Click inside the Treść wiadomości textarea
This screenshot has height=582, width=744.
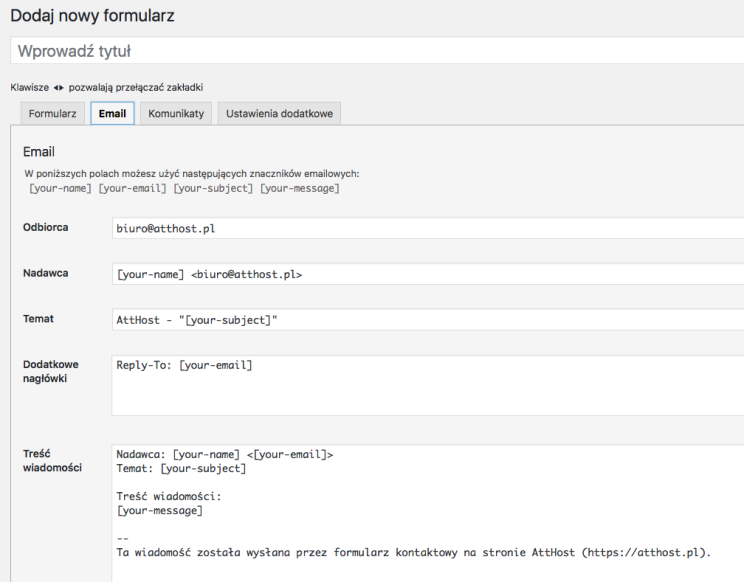(428, 513)
